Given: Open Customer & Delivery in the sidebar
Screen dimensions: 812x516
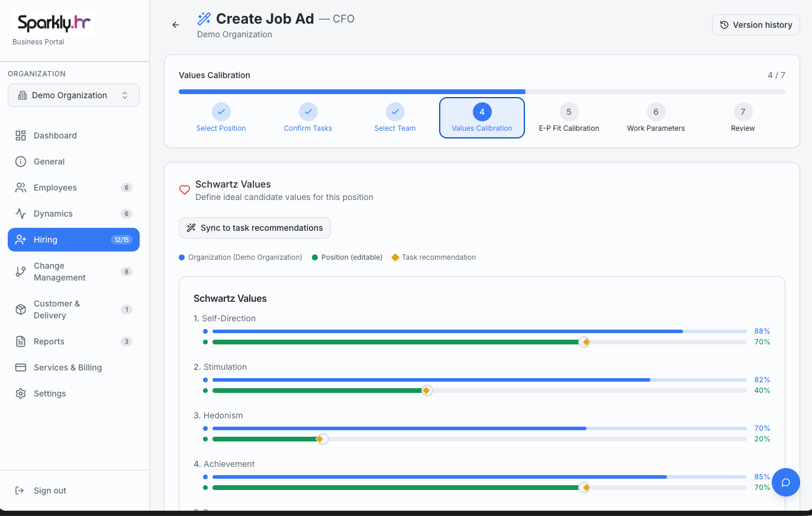Looking at the screenshot, I should point(73,309).
